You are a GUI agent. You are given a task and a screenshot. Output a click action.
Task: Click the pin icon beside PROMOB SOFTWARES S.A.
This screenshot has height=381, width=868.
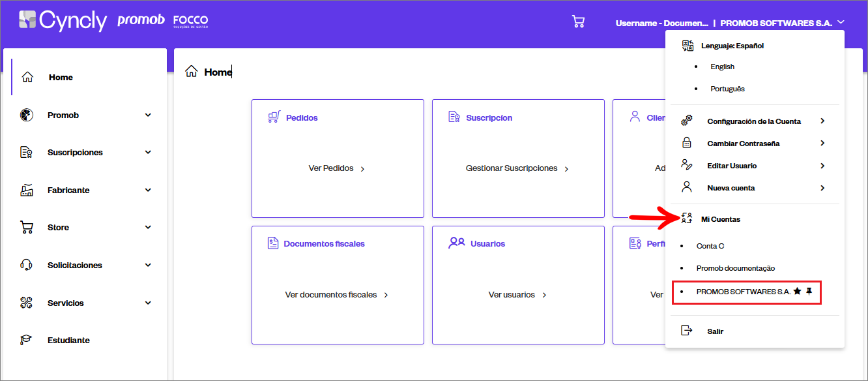(809, 292)
